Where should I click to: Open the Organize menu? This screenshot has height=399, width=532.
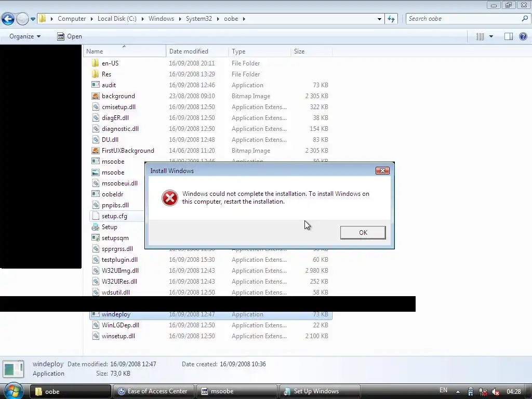(25, 36)
